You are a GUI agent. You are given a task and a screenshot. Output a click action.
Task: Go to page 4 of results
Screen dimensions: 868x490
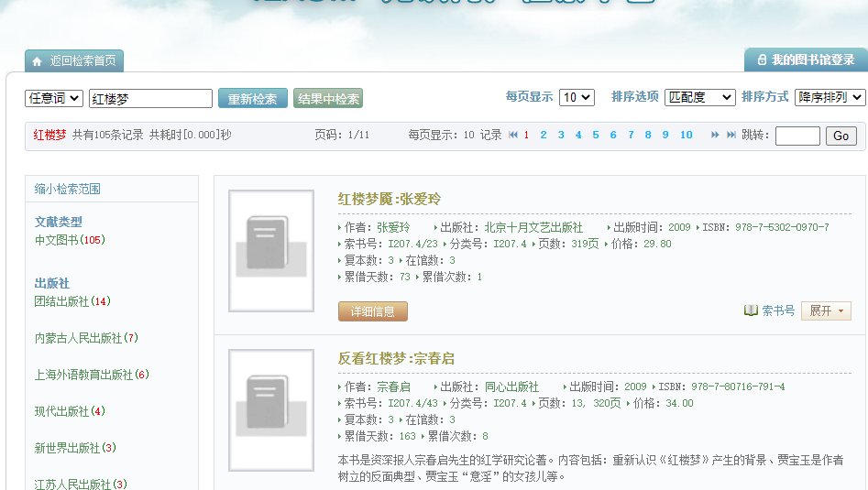coord(578,135)
